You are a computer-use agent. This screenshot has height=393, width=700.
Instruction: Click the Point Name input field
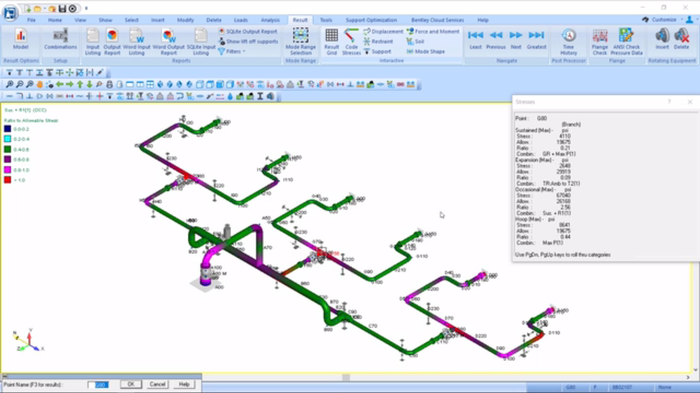tap(98, 385)
